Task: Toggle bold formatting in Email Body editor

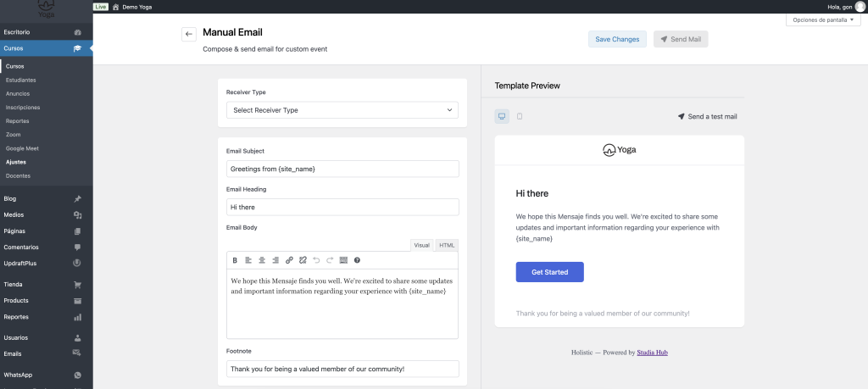Action: [235, 260]
